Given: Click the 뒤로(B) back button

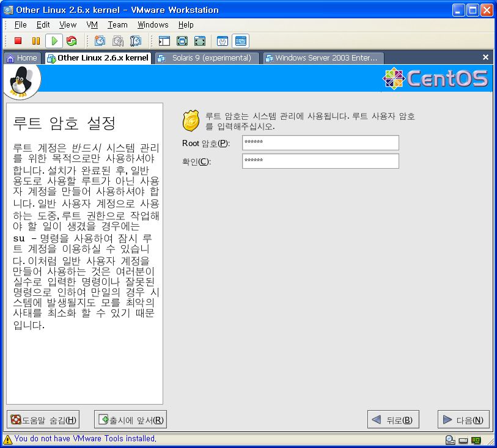Looking at the screenshot, I should tap(393, 420).
